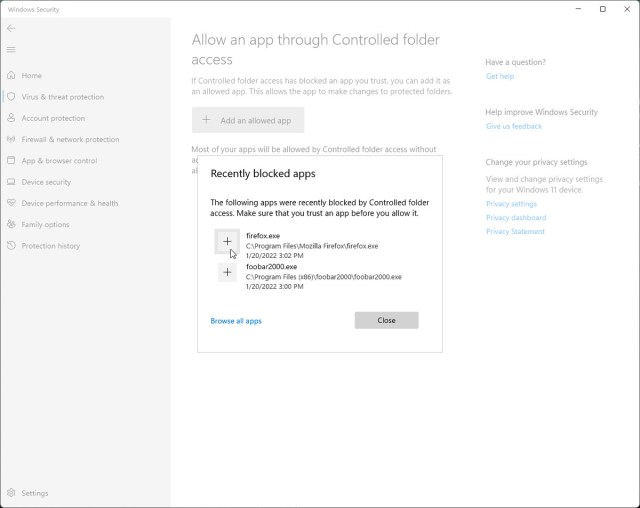
Task: Click the Browse all apps link
Action: point(236,321)
